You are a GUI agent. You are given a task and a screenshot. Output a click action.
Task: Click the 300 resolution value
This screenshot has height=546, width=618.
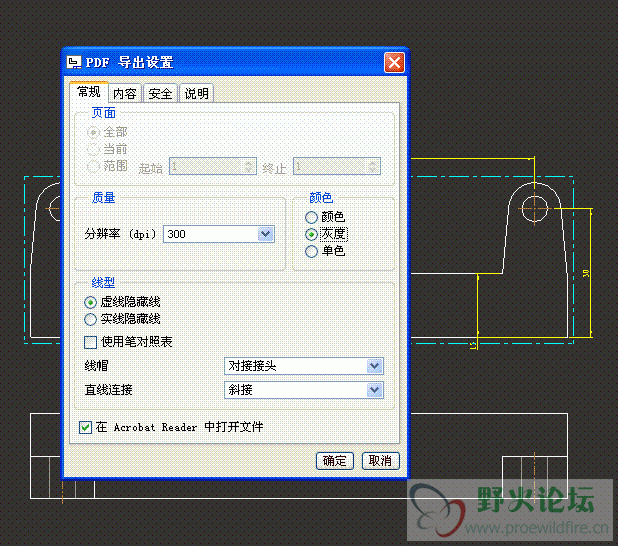[x=176, y=234]
